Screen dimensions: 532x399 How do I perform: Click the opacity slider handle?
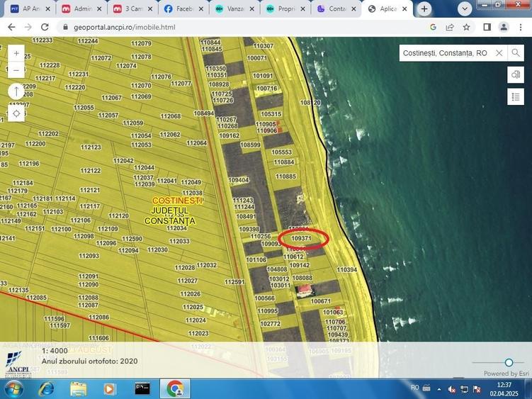(509, 362)
